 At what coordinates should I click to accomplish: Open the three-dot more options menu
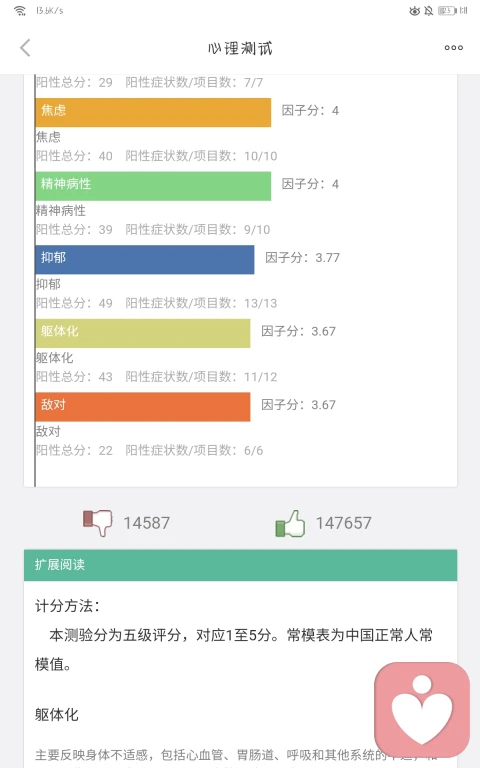click(x=454, y=48)
